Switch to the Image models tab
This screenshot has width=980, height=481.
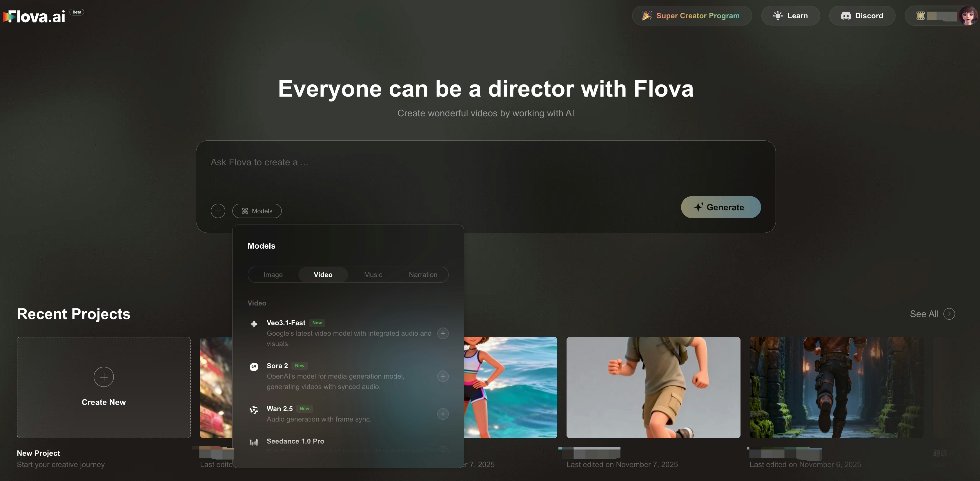click(x=273, y=274)
